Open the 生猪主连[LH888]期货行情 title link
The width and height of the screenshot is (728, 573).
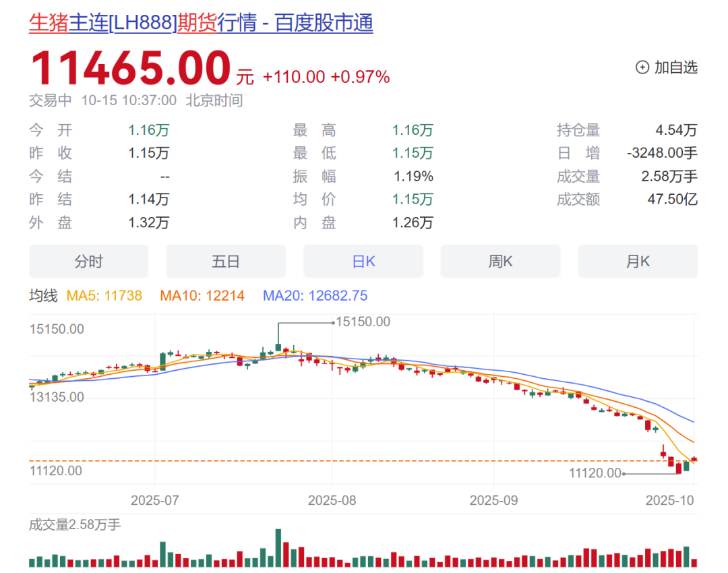201,24
